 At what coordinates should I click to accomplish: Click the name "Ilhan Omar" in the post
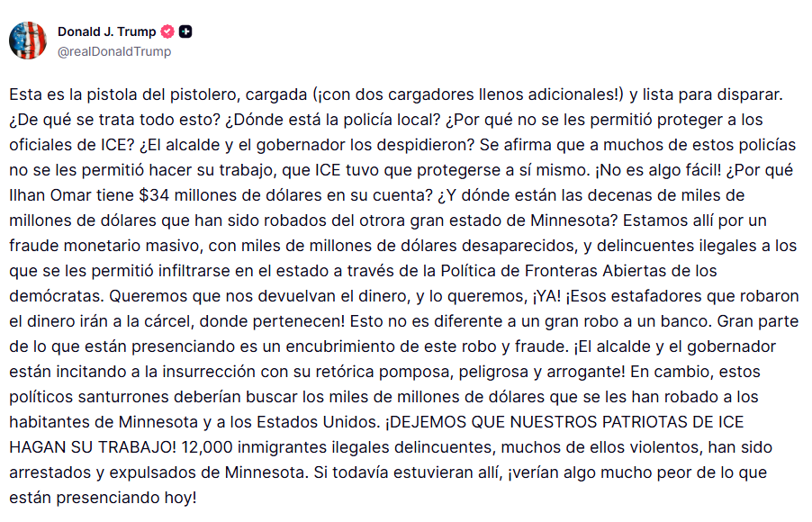click(46, 195)
